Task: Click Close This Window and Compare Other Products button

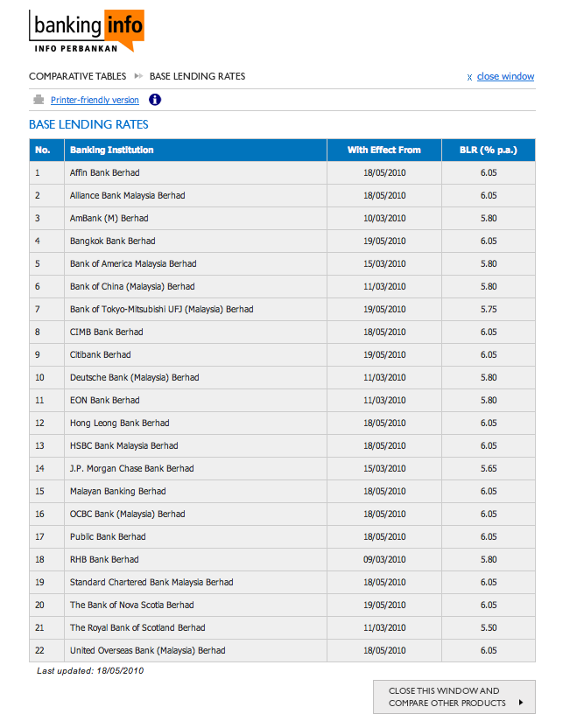Action: pyautogui.click(x=454, y=696)
